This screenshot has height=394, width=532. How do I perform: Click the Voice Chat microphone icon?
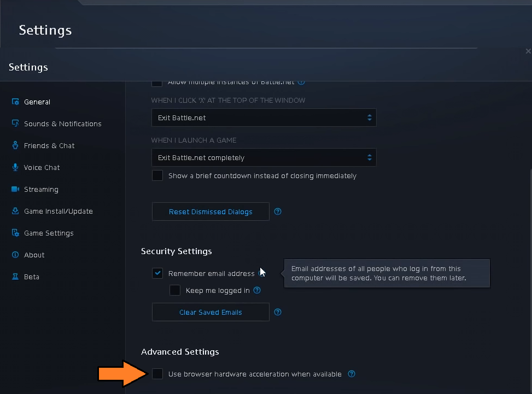[x=15, y=167]
